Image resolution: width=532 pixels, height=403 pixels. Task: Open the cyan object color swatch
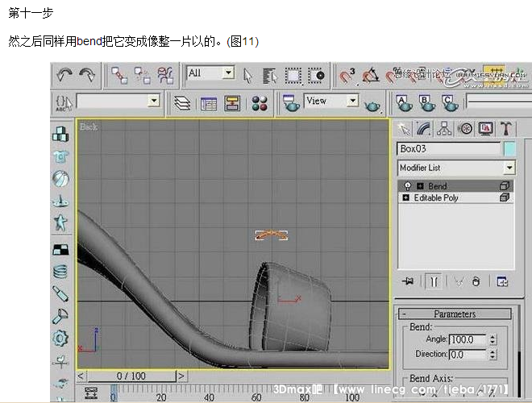[509, 149]
